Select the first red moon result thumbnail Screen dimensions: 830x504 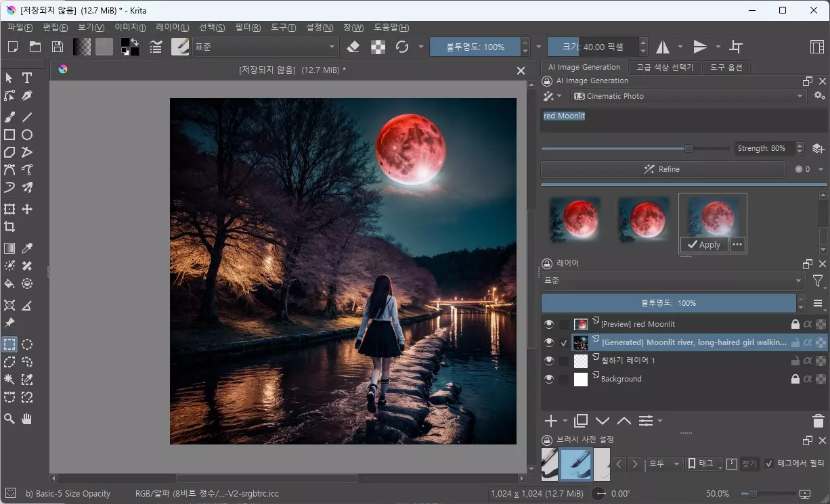(575, 220)
